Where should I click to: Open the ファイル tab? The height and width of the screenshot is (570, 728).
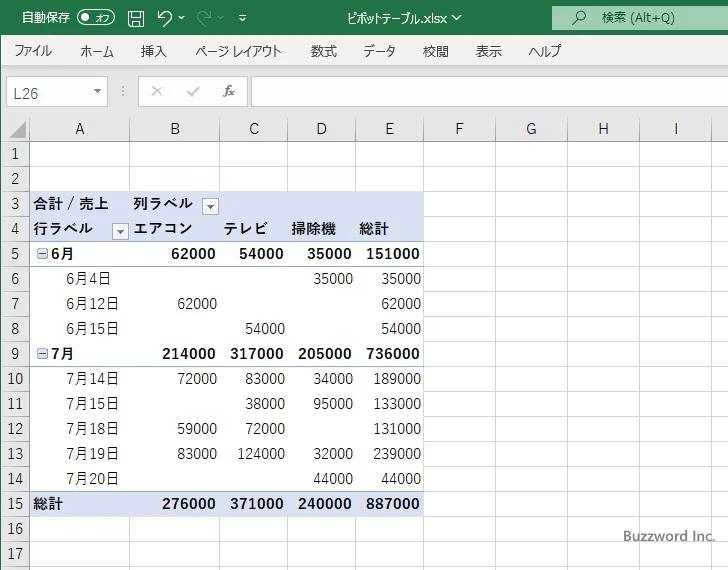pyautogui.click(x=33, y=51)
